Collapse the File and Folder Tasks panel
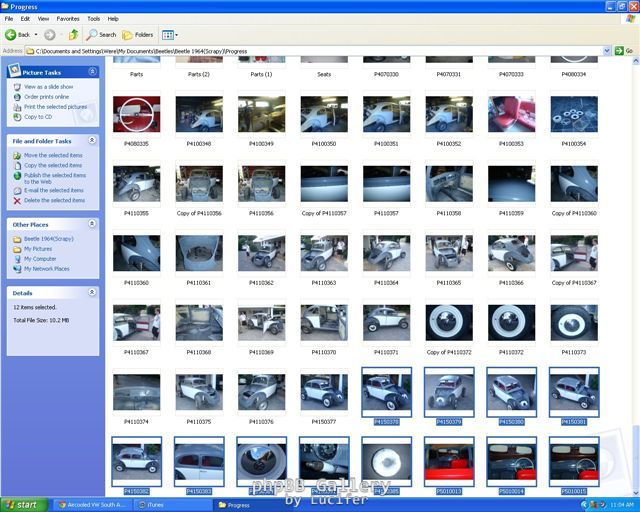Image resolution: width=640 pixels, height=512 pixels. 93,141
